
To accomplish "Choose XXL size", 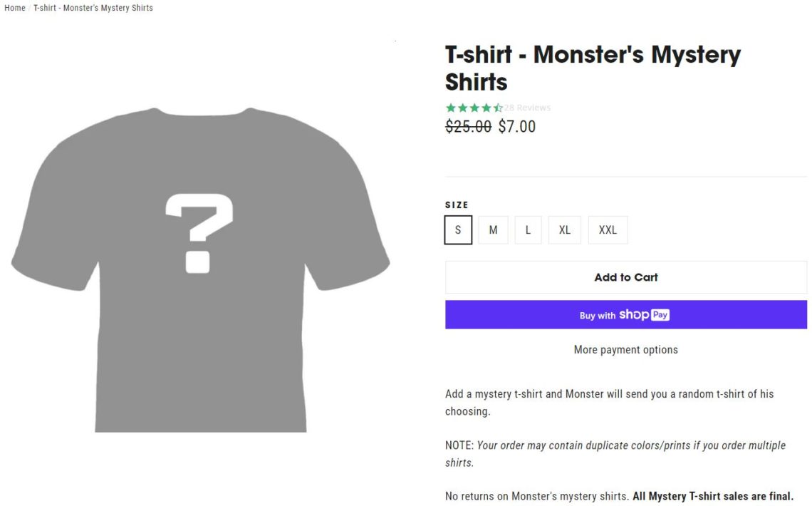I will (608, 230).
